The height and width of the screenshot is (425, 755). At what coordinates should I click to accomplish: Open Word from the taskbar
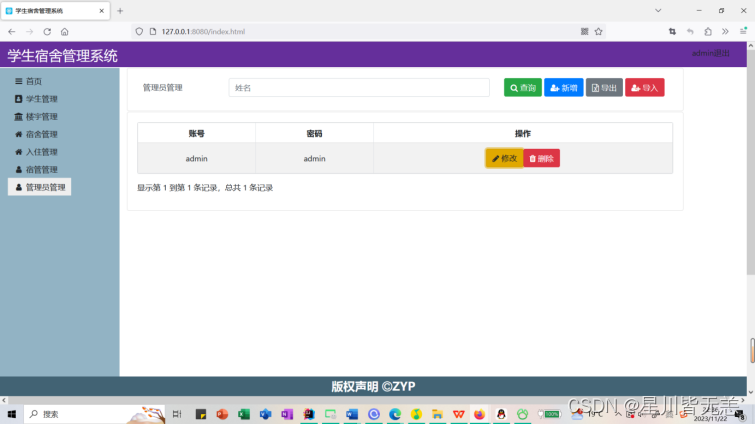click(x=352, y=414)
